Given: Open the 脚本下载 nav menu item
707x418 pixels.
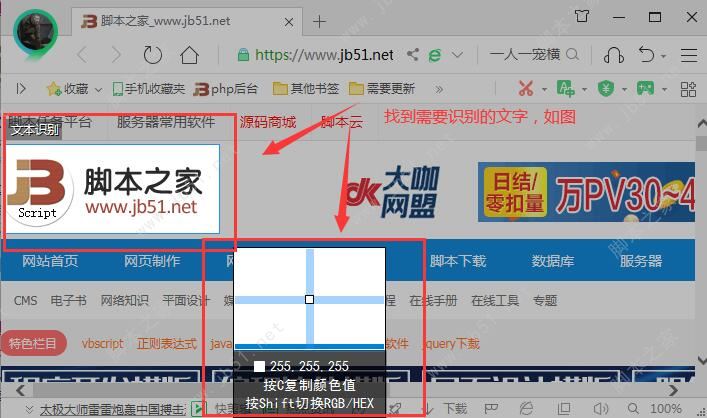Looking at the screenshot, I should 458,261.
